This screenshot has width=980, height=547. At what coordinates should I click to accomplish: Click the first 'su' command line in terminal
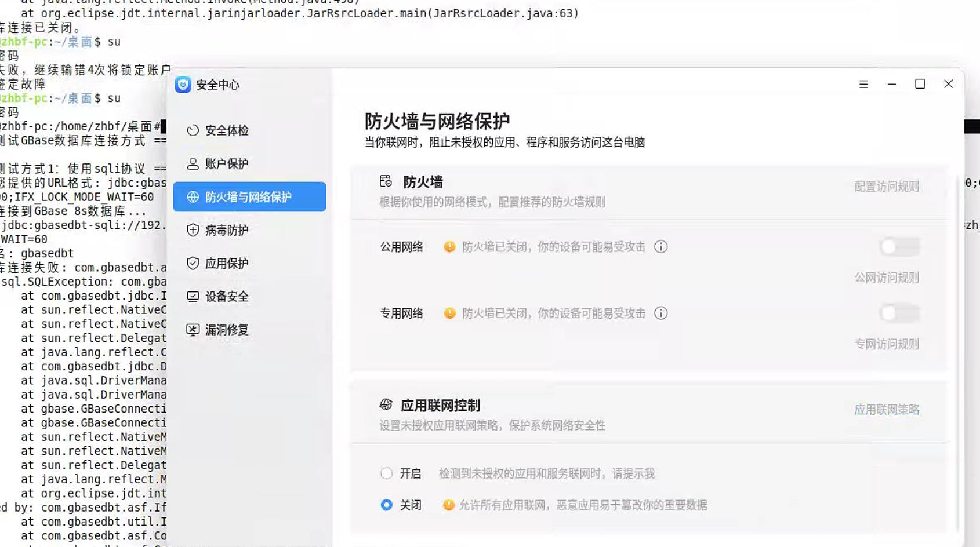pos(60,42)
